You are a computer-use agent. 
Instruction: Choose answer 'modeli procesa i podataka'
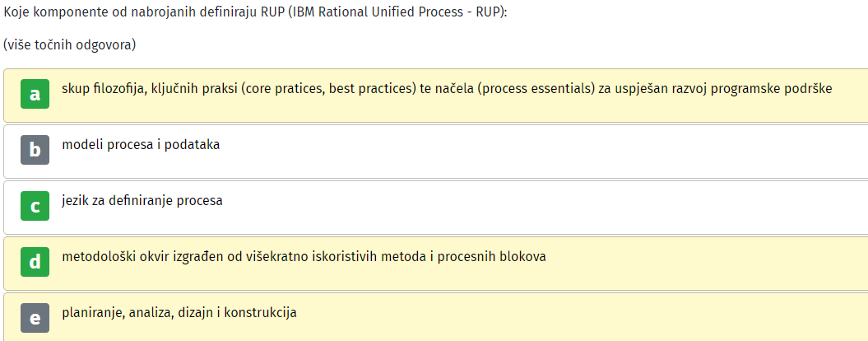tap(142, 145)
